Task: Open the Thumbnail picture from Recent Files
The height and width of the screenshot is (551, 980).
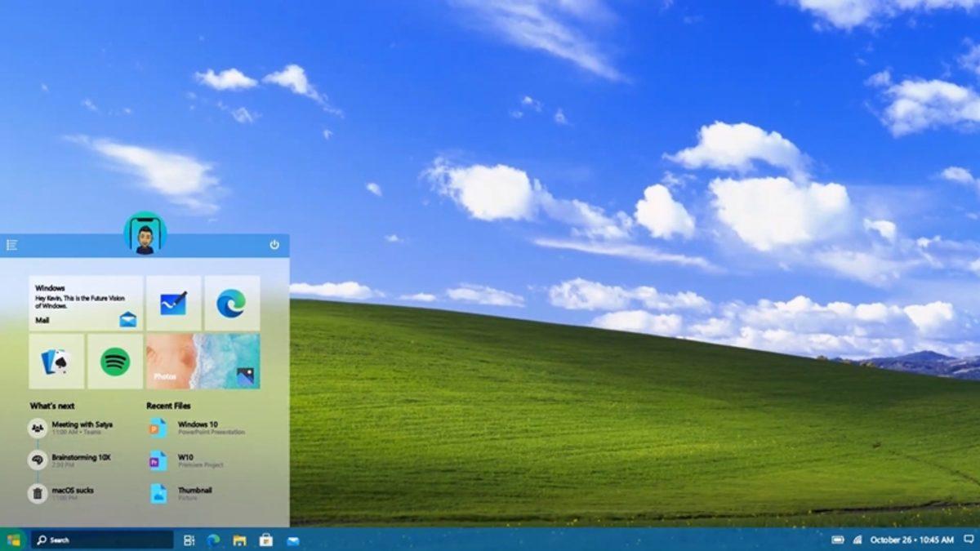Action: 192,491
